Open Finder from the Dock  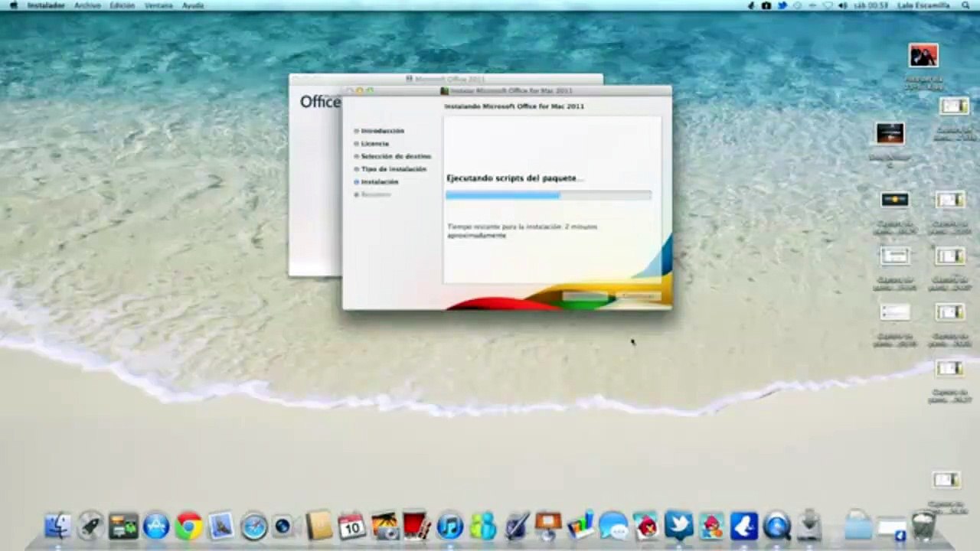[57, 526]
